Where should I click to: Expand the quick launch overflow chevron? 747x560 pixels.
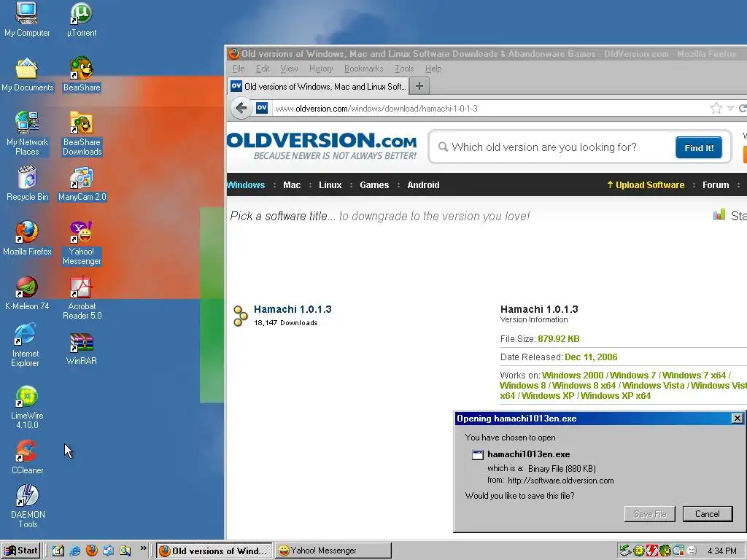tap(143, 549)
